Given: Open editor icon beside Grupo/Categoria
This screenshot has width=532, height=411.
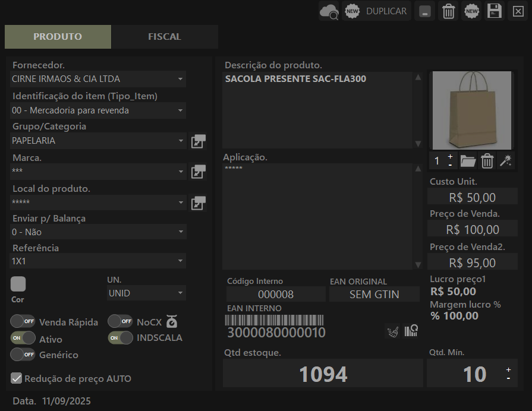Looking at the screenshot, I should (x=198, y=141).
